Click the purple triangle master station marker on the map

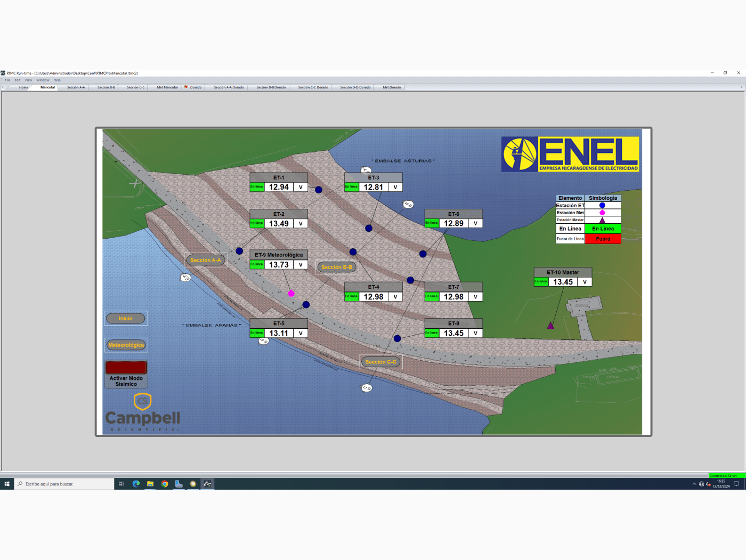coord(550,326)
